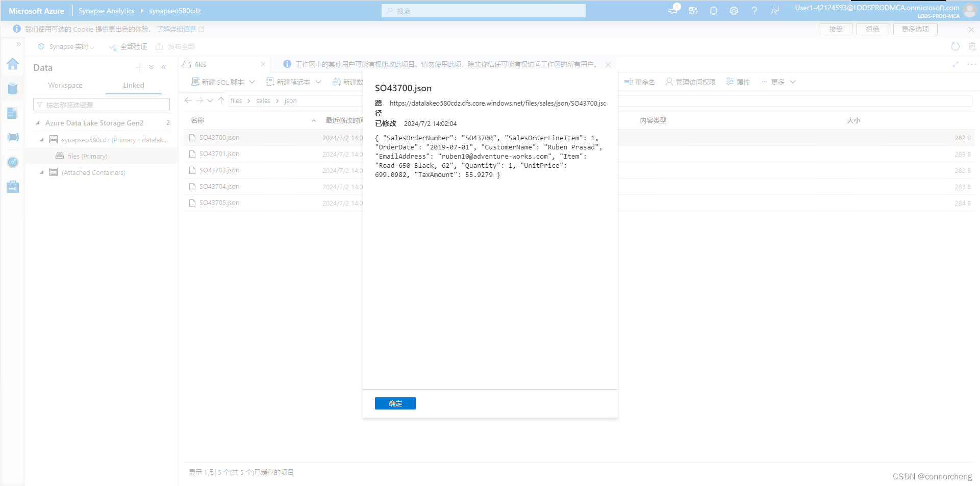This screenshot has width=980, height=486.
Task: Sort by Name (名称) column header
Action: pyautogui.click(x=197, y=120)
